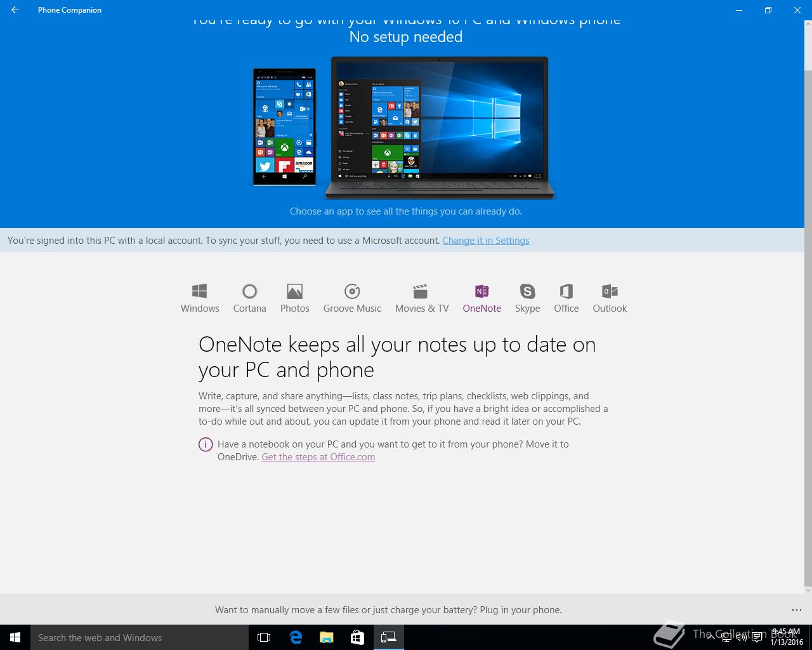Viewport: 812px width, 650px height.
Task: Select the OneNote purple icon
Action: point(481,291)
